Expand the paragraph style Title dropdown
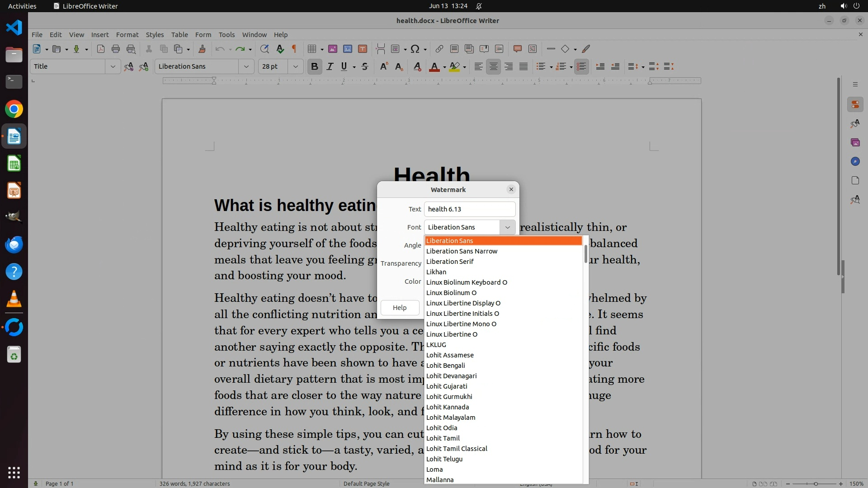Viewport: 868px width, 488px height. point(113,67)
